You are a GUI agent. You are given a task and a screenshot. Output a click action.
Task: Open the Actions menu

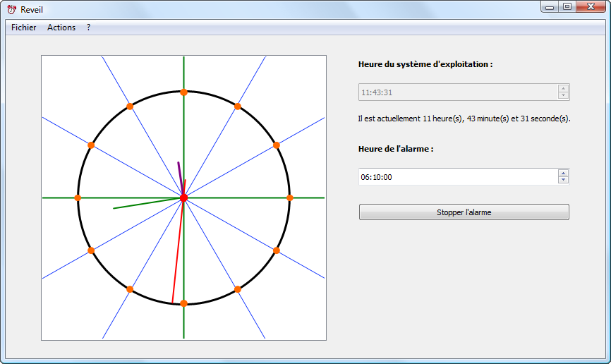tap(61, 28)
